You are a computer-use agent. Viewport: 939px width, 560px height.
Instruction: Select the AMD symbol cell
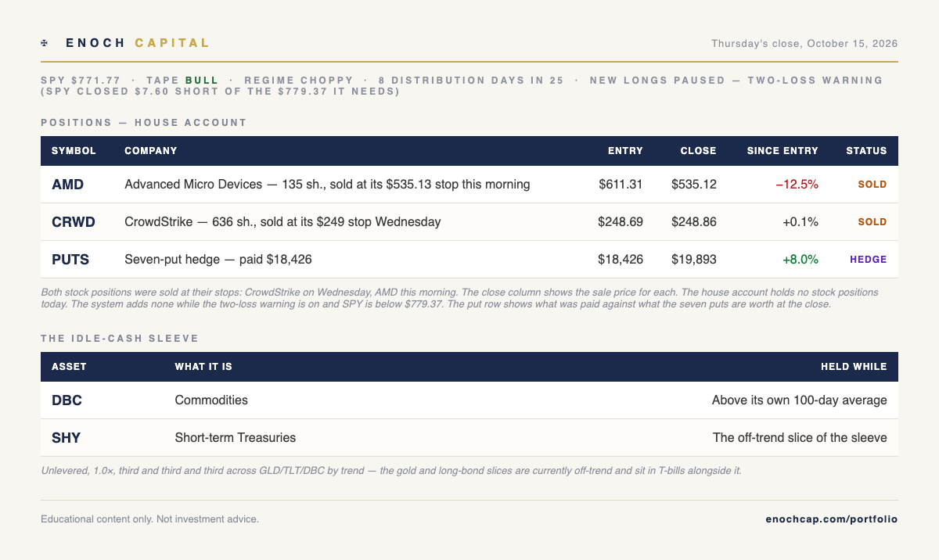68,185
